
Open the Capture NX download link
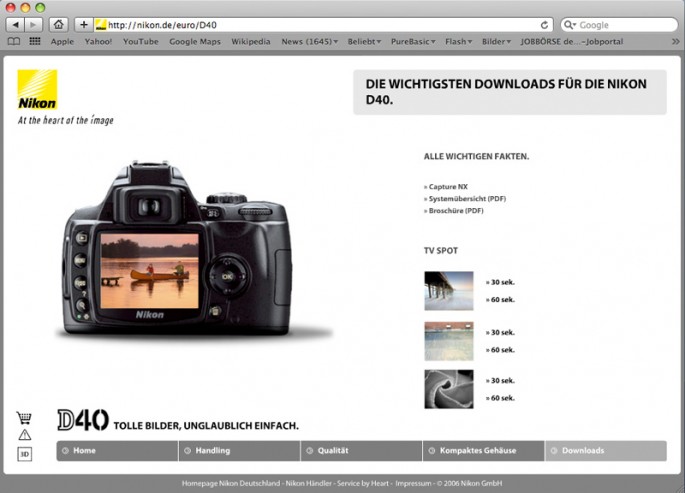[x=446, y=186]
